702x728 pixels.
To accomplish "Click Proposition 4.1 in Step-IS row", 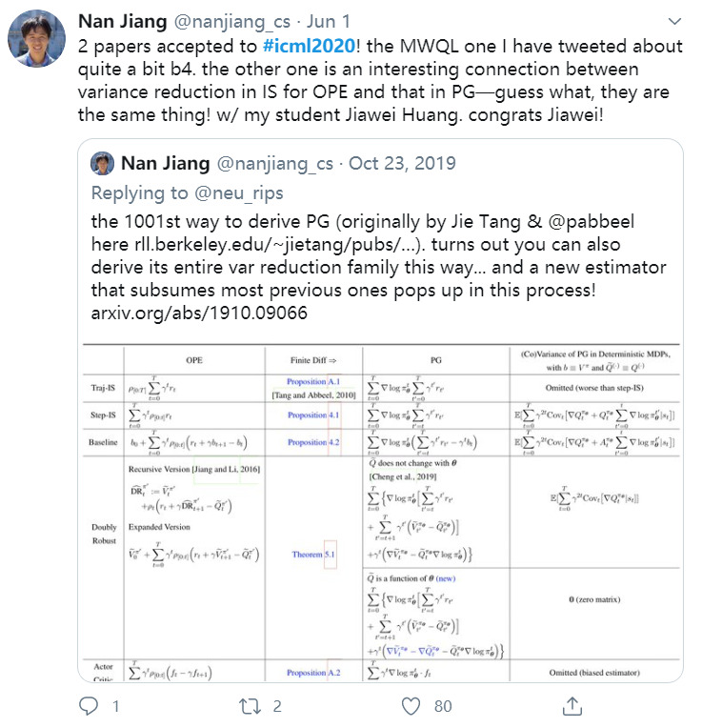I will coord(307,415).
